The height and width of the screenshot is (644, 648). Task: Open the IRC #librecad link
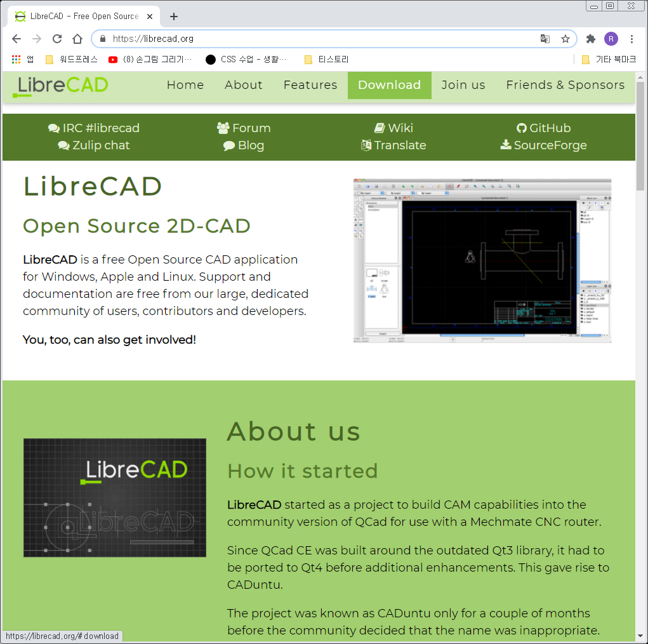coord(94,128)
